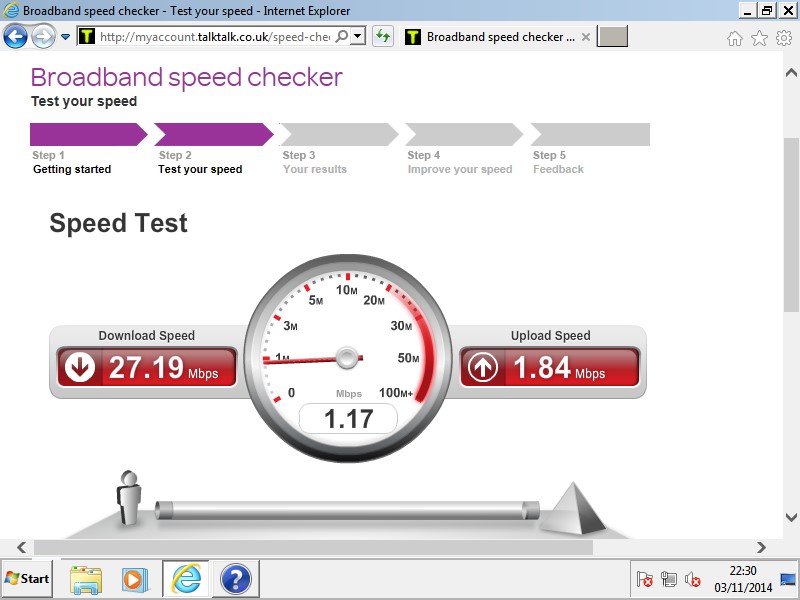The width and height of the screenshot is (800, 600).
Task: Click the Favorites star icon
Action: [x=759, y=37]
